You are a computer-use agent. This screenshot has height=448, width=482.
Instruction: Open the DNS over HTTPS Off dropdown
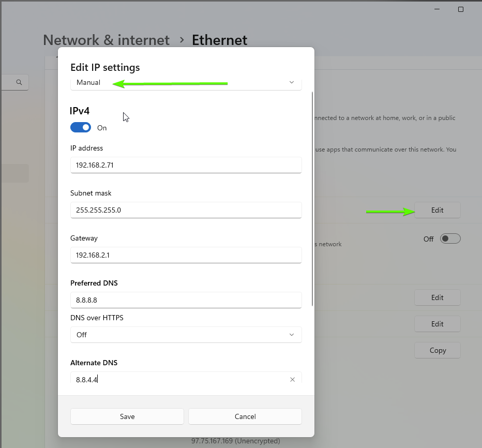point(186,335)
